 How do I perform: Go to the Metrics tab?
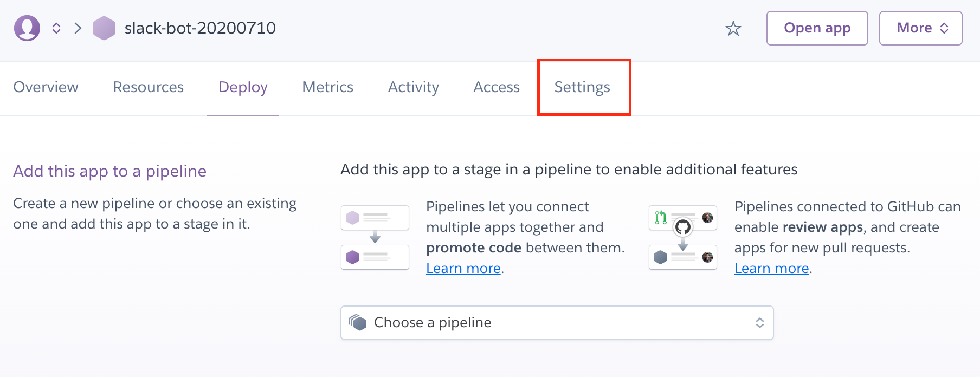tap(327, 87)
